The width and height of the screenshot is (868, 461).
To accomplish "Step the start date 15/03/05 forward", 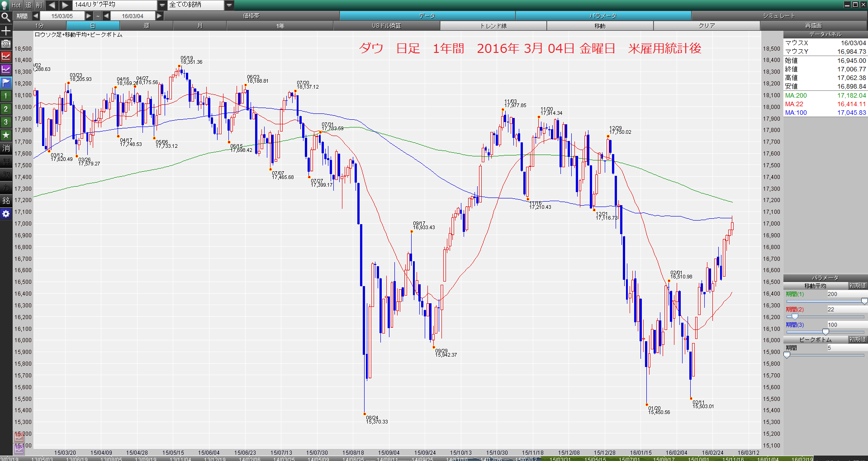I will (89, 16).
